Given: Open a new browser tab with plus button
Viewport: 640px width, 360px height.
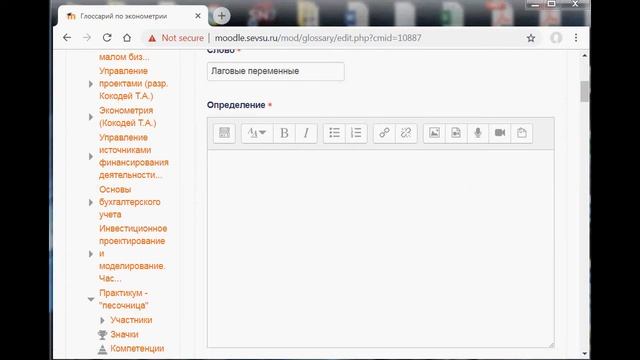Looking at the screenshot, I should click(222, 16).
